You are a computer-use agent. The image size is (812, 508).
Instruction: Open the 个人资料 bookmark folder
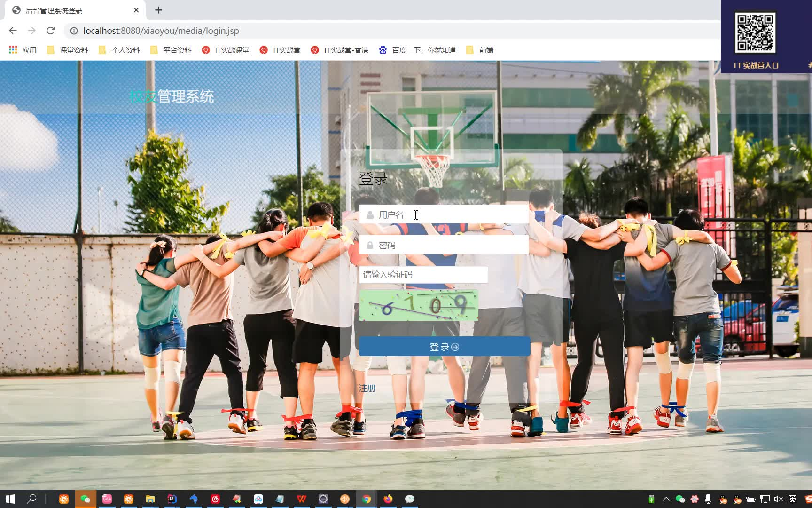point(119,50)
